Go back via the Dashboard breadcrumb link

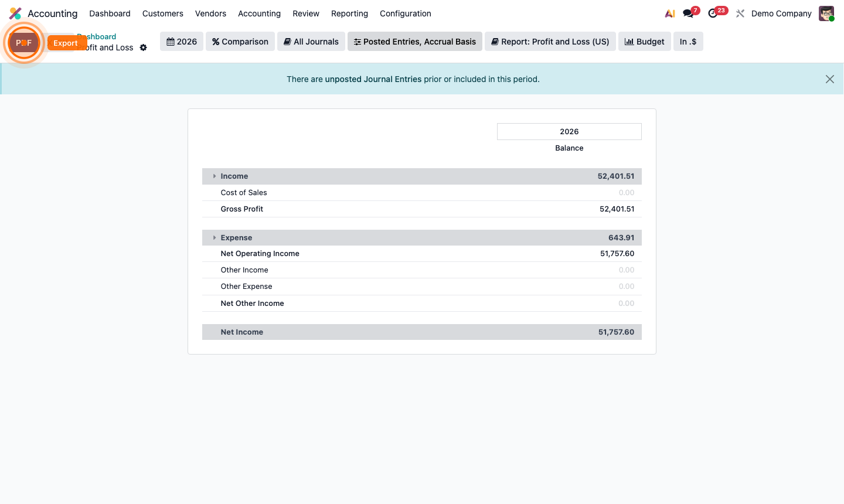pos(96,36)
